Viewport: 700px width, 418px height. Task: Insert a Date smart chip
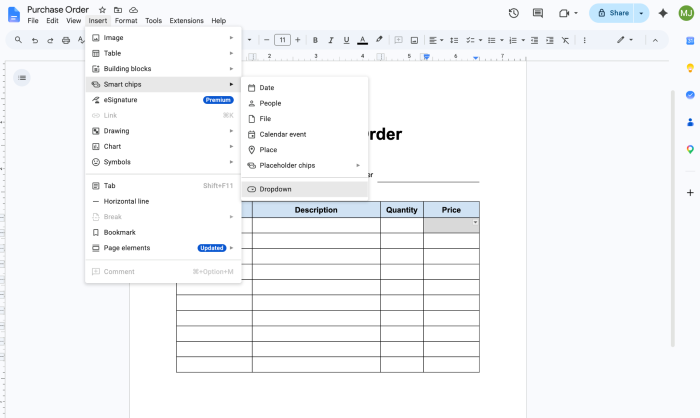(x=305, y=88)
